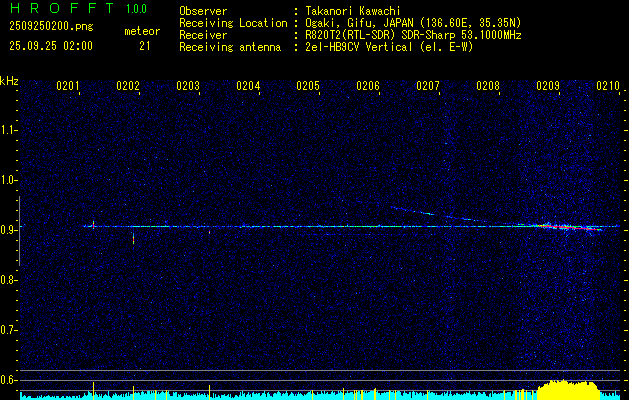
Task: Click the HROFFT 1.0.0 title text
Action: tap(78, 8)
